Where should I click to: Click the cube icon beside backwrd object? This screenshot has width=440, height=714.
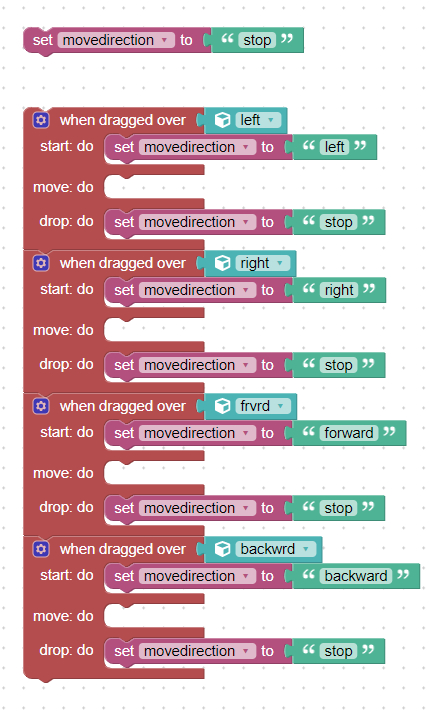coord(223,550)
